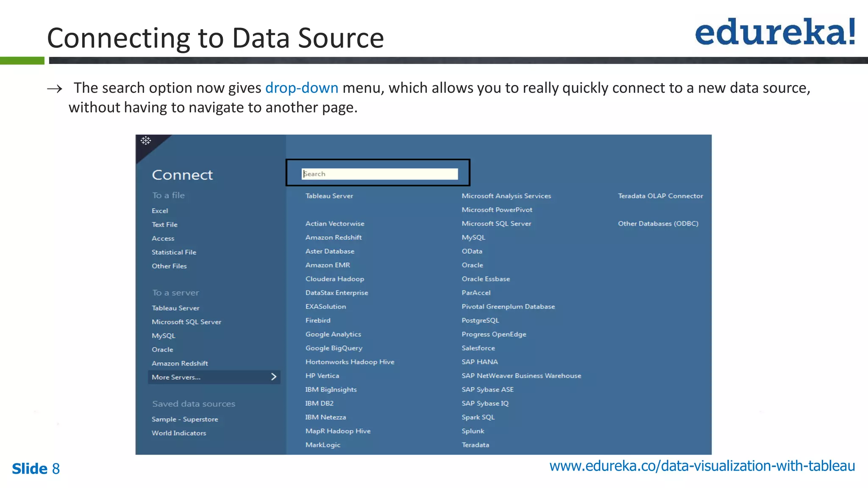Screen dimensions: 868x488
Task: Choose Microsoft Analysis Services
Action: click(506, 196)
